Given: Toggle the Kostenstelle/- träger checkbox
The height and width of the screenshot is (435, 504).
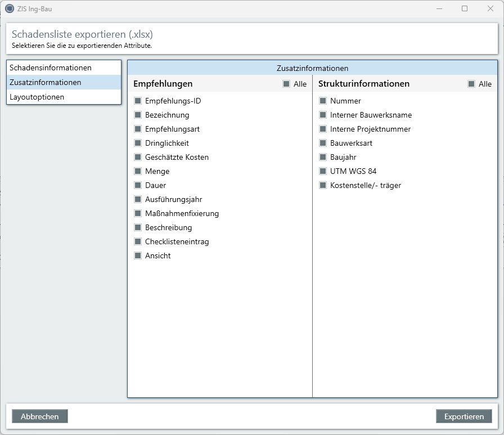Looking at the screenshot, I should coord(323,186).
